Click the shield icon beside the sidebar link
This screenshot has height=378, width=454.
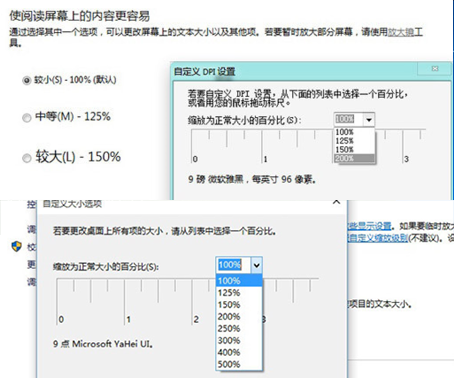16,247
